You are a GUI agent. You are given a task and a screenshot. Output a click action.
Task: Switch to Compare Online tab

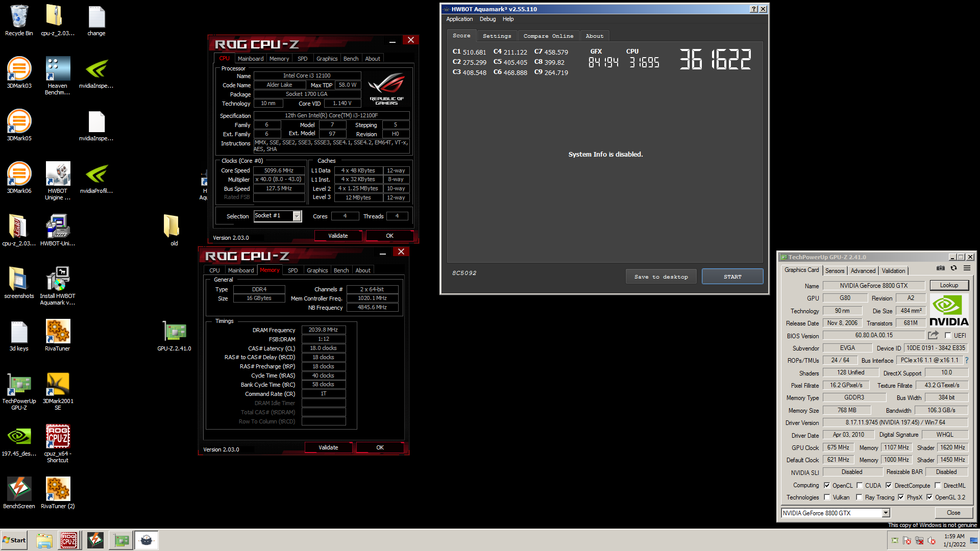click(x=548, y=36)
